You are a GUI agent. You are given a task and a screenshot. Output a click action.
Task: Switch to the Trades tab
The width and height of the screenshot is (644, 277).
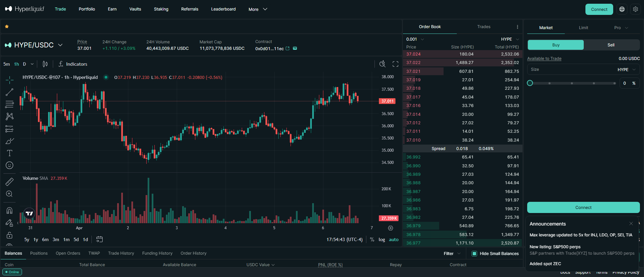click(x=484, y=27)
